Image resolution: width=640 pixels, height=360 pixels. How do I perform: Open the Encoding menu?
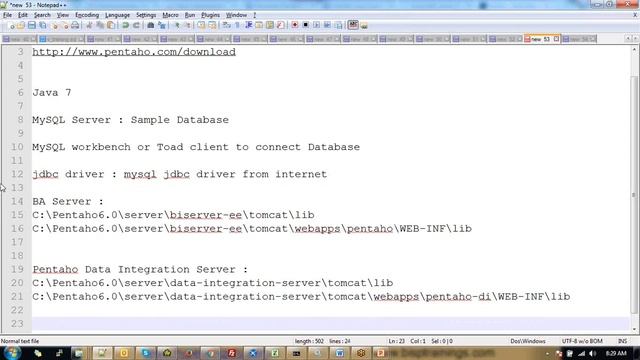point(87,15)
